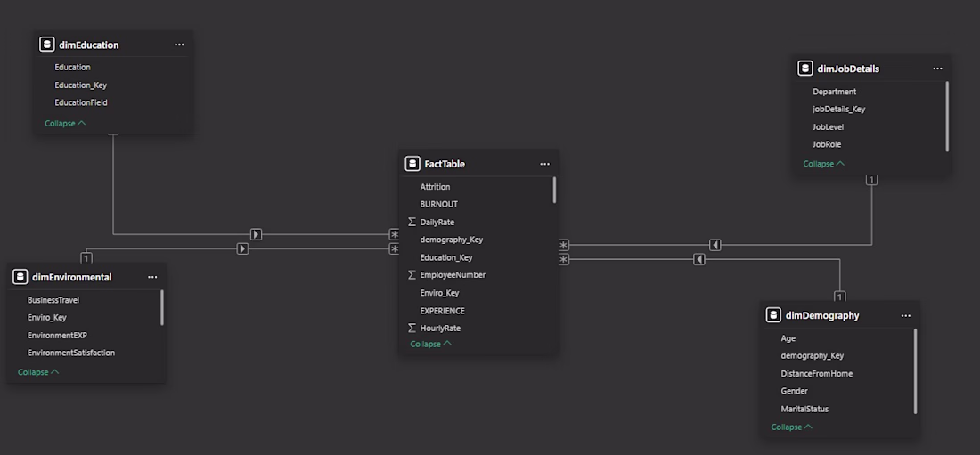Click the dimDemography table icon
Image resolution: width=980 pixels, height=455 pixels.
coord(773,315)
